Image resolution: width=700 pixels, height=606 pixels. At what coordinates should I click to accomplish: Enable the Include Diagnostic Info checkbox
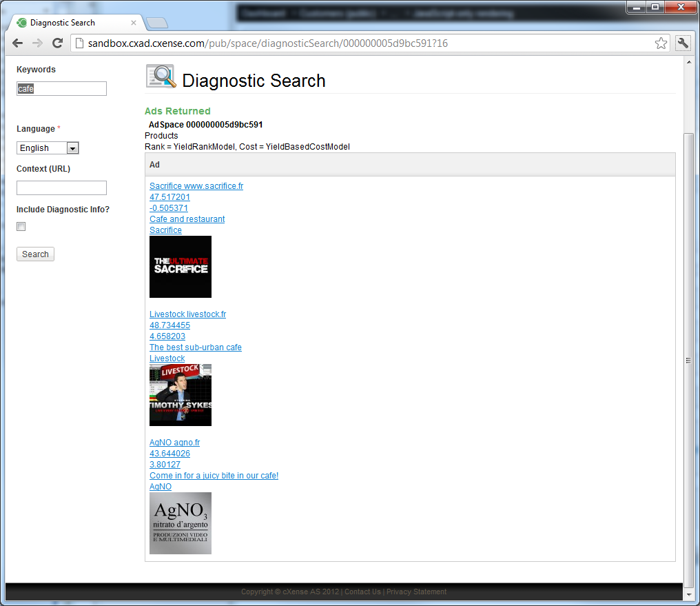click(21, 226)
